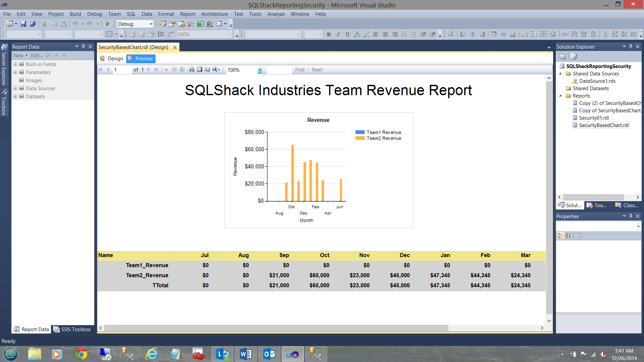Click the Page Setup icon
The height and width of the screenshot is (362, 644).
(x=207, y=70)
